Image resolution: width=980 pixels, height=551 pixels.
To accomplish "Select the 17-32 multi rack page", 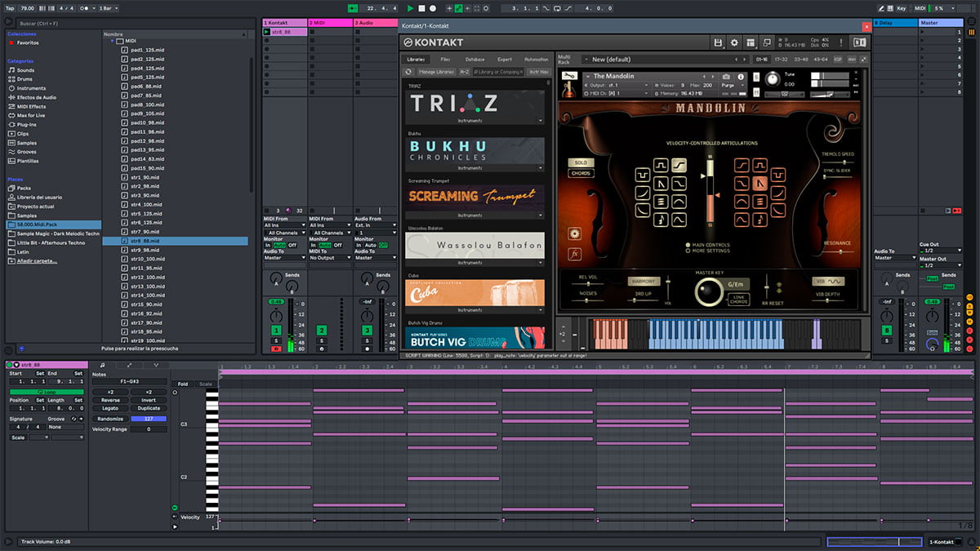I will point(780,60).
